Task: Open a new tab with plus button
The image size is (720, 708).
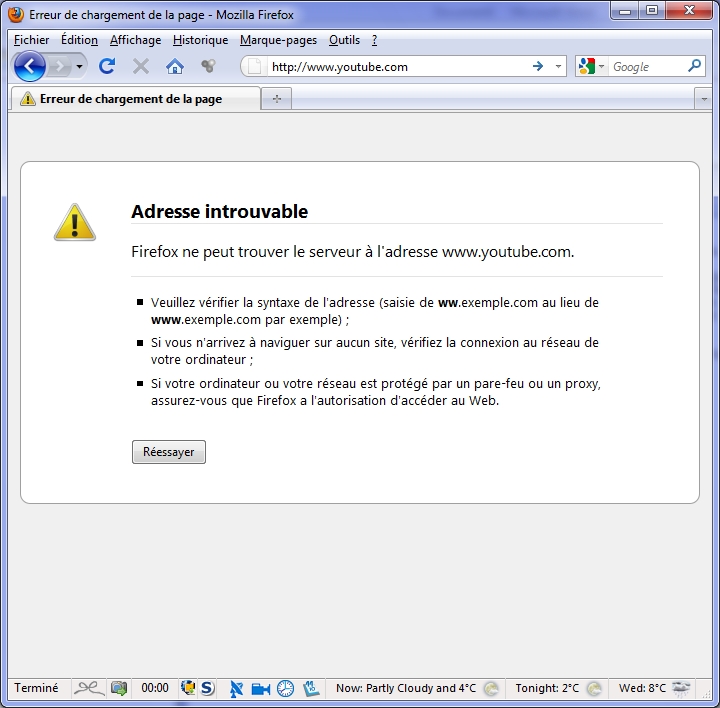Action: tap(276, 99)
